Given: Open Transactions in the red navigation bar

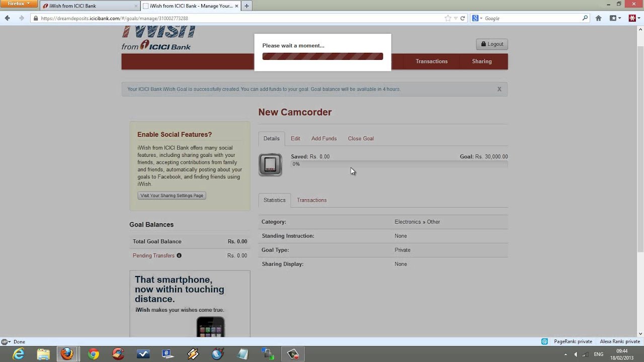Looking at the screenshot, I should [431, 61].
